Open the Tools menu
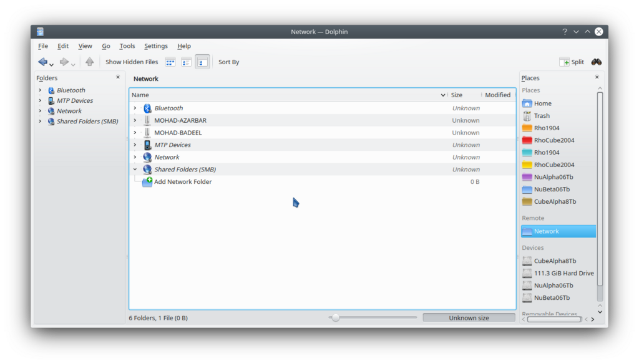 point(127,46)
